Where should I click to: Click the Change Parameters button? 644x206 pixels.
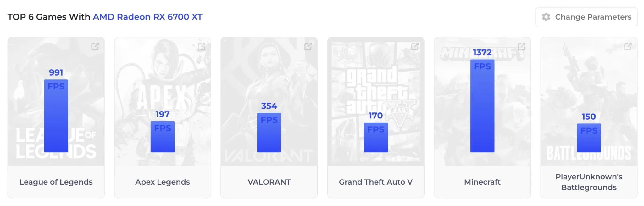click(x=586, y=17)
